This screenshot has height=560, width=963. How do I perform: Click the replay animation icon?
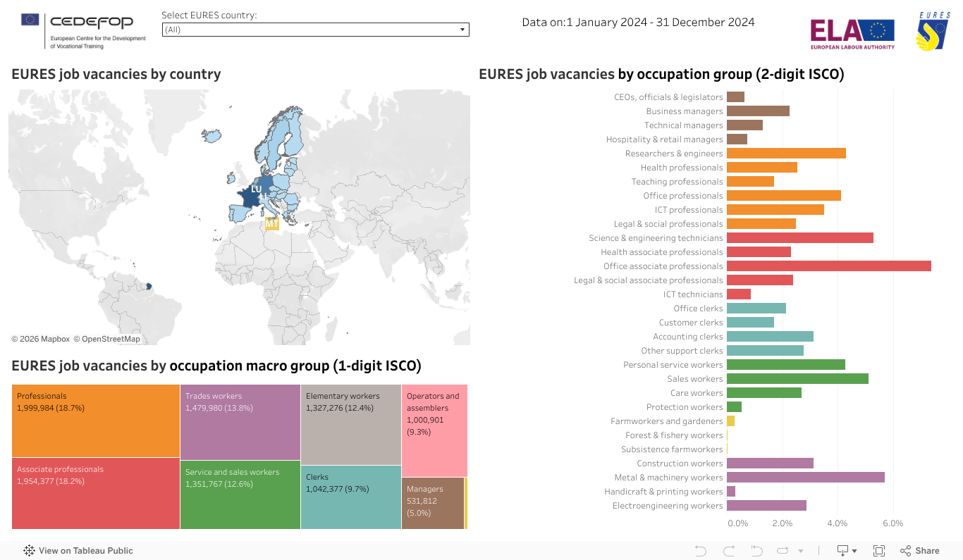(783, 551)
